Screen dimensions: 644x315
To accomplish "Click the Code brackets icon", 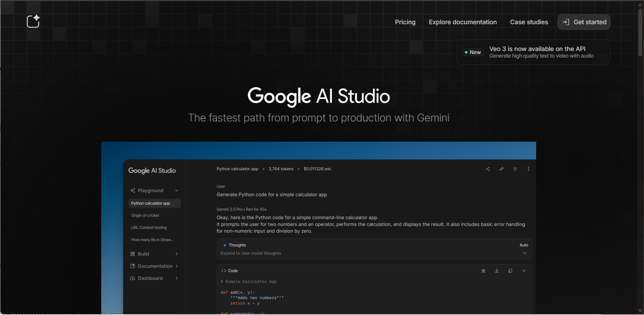I will [x=224, y=271].
